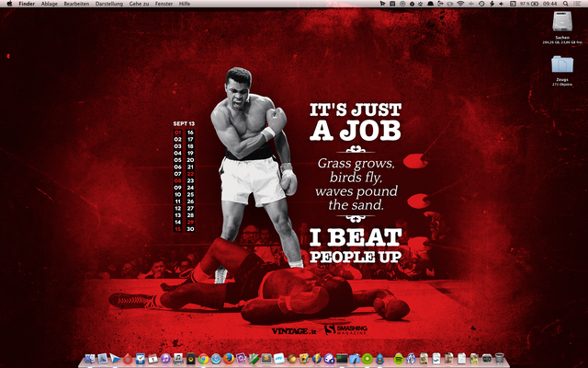The height and width of the screenshot is (368, 588).
Task: Open the green circle app in Dock
Action: [x=367, y=359]
